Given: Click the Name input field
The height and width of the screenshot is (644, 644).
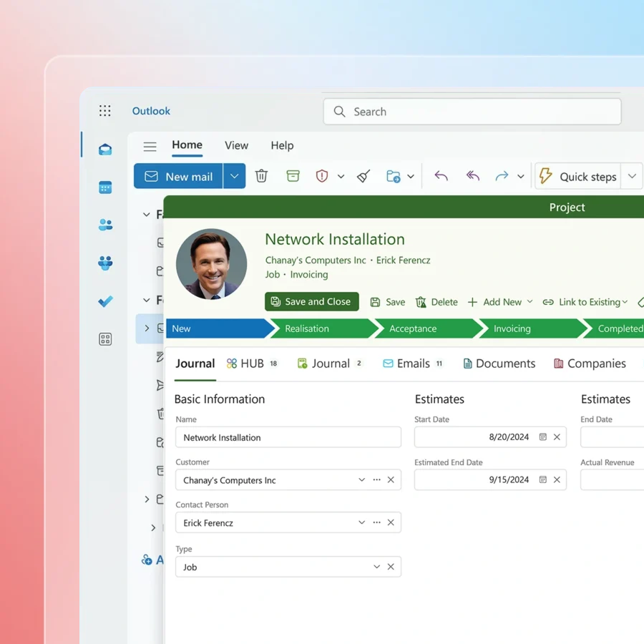Looking at the screenshot, I should pos(288,437).
